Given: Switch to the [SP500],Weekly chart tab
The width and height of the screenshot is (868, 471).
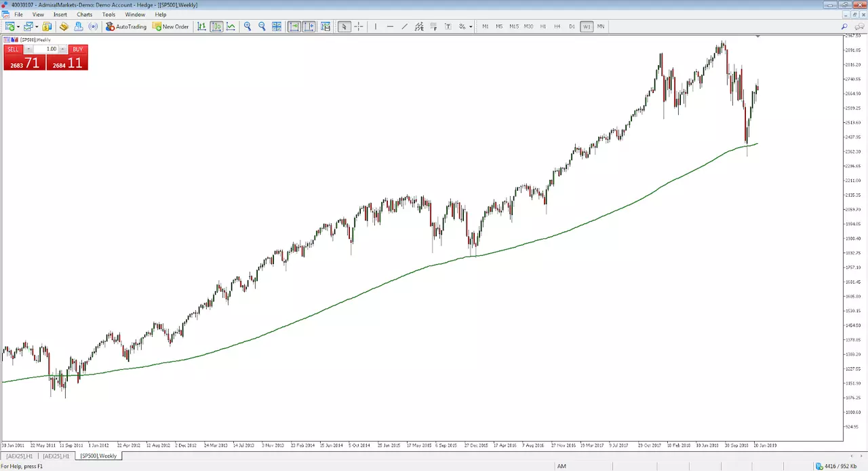Looking at the screenshot, I should click(98, 456).
